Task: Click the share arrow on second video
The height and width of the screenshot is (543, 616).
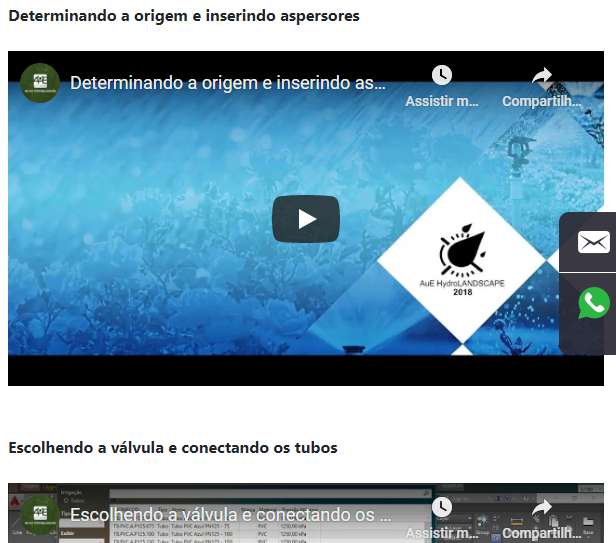Action: coord(541,507)
